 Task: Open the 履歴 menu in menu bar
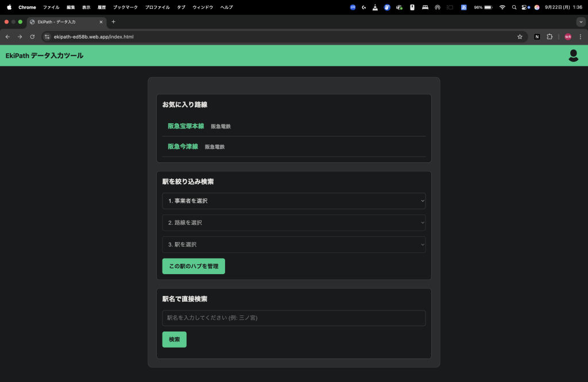(102, 7)
